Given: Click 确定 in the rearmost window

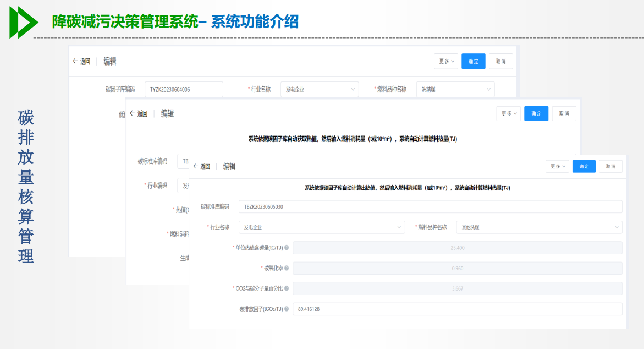Looking at the screenshot, I should coord(473,61).
